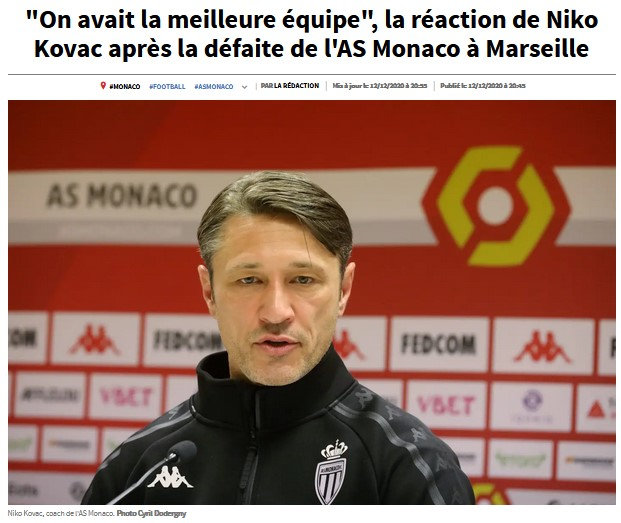Click the Photo Cyril Dodergny credit

[151, 513]
